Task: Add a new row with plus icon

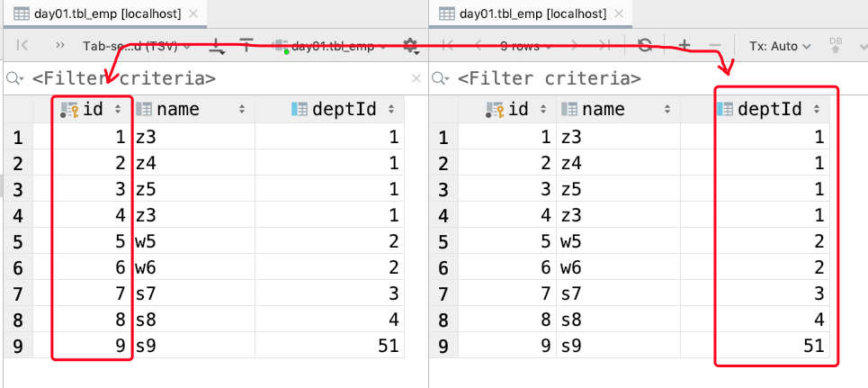Action: click(684, 46)
